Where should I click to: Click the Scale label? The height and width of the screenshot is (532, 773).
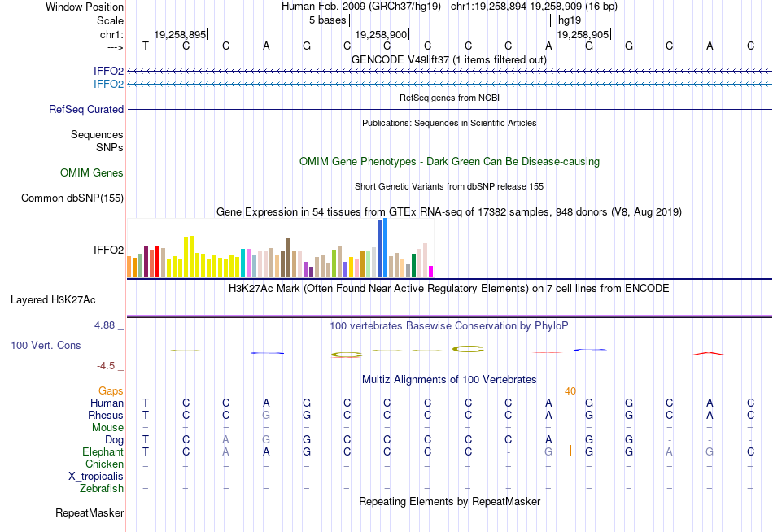110,20
